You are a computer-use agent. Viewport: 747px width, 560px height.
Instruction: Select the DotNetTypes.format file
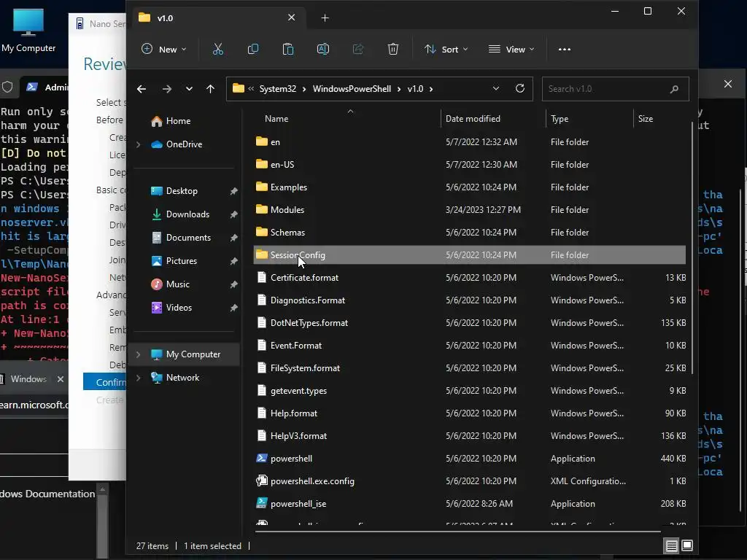coord(470,323)
